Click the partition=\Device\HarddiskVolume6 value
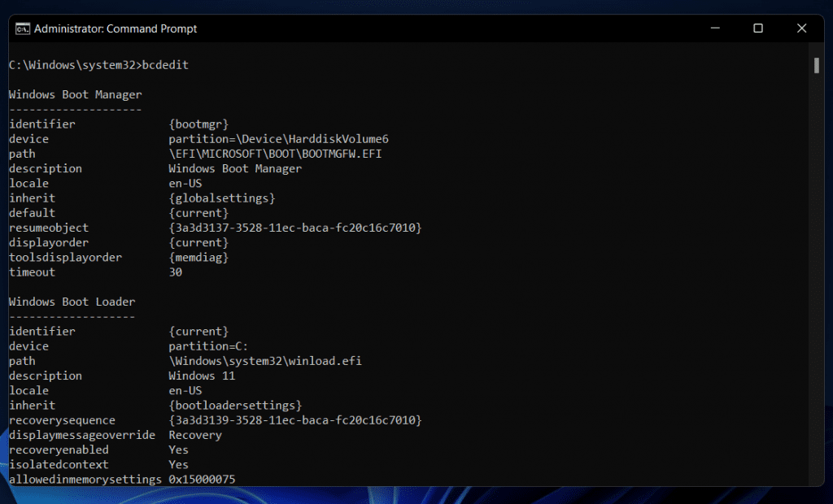The height and width of the screenshot is (504, 833). tap(278, 139)
